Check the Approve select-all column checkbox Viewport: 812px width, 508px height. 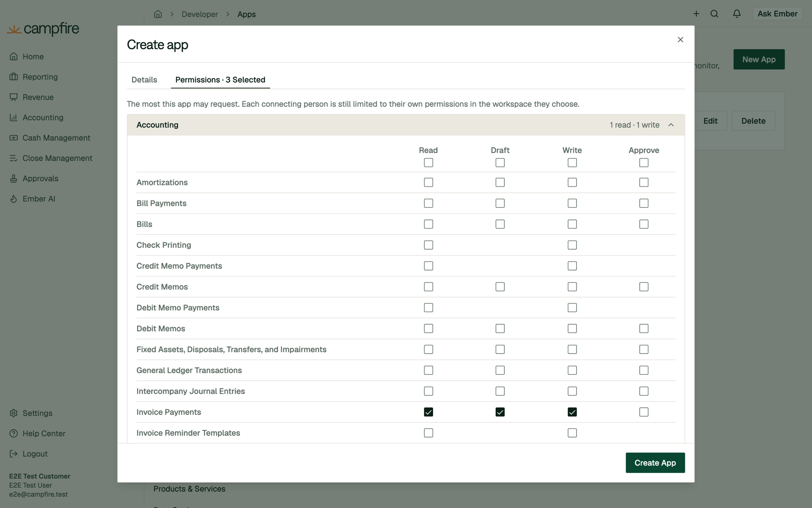coord(644,163)
